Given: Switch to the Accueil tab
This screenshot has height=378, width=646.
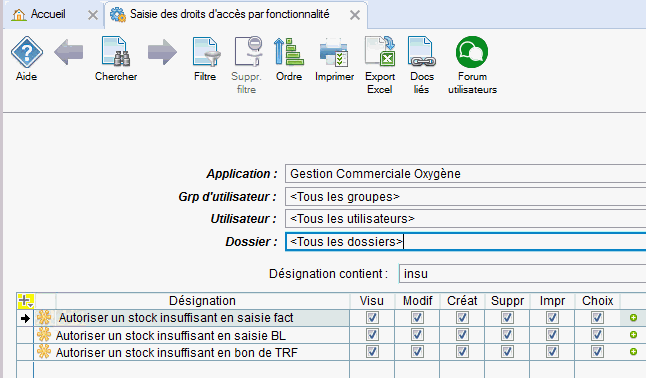Looking at the screenshot, I should point(48,14).
